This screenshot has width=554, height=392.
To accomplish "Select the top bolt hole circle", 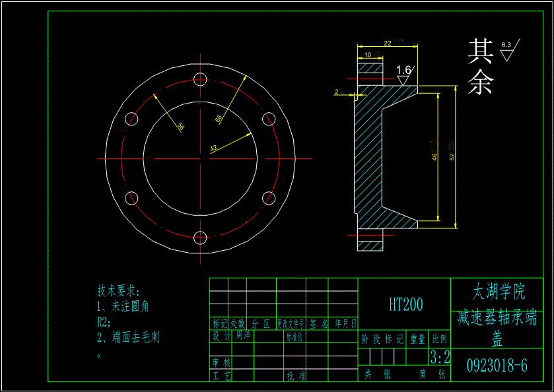I will pyautogui.click(x=200, y=79).
